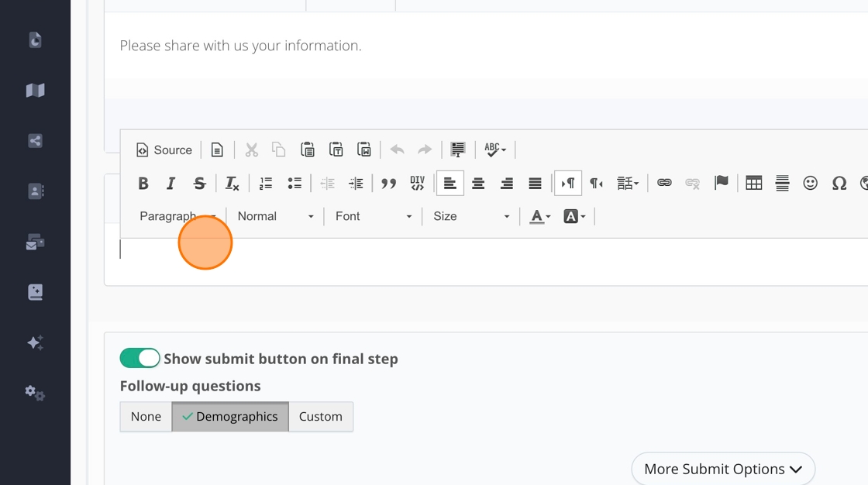The image size is (868, 485).
Task: Insert a numbered list
Action: click(x=266, y=184)
